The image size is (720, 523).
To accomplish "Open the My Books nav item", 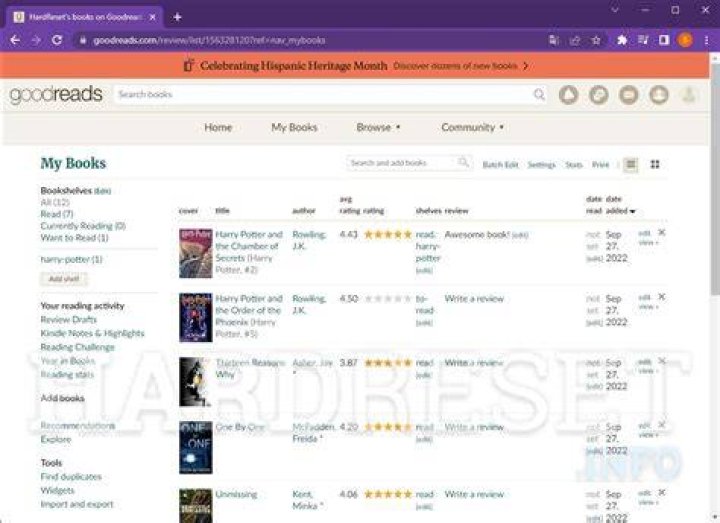I will tap(294, 127).
